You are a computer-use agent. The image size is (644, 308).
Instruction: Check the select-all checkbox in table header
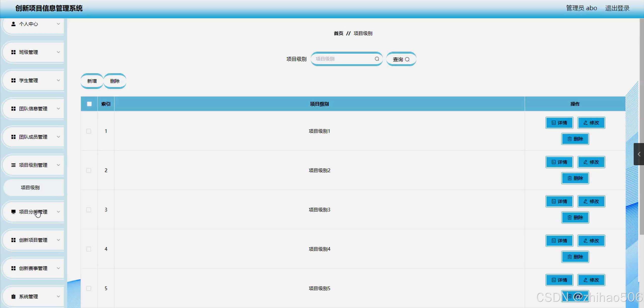[89, 104]
